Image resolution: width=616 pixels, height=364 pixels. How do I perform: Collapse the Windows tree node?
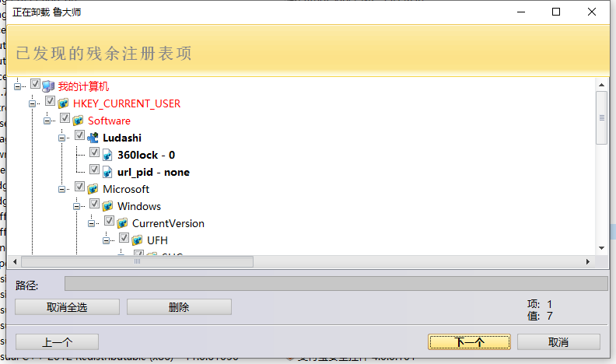[x=76, y=206]
